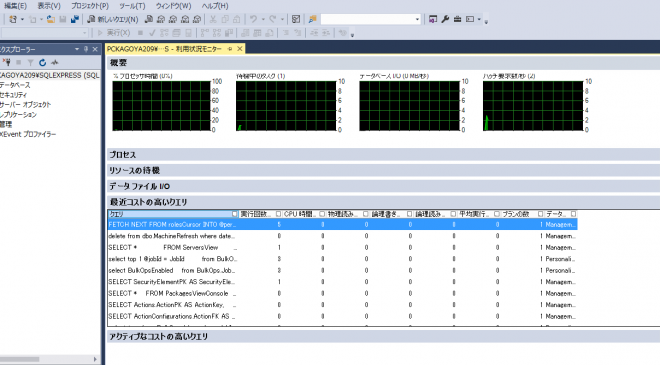Screen dimensions: 660x365
Task: Click the toolbox briefcase icon in toolbar
Action: [x=458, y=19]
